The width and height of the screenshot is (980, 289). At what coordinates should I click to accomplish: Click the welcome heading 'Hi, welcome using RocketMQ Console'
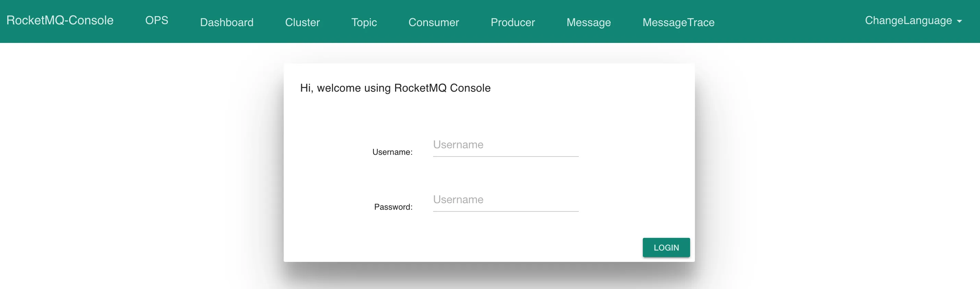point(395,88)
